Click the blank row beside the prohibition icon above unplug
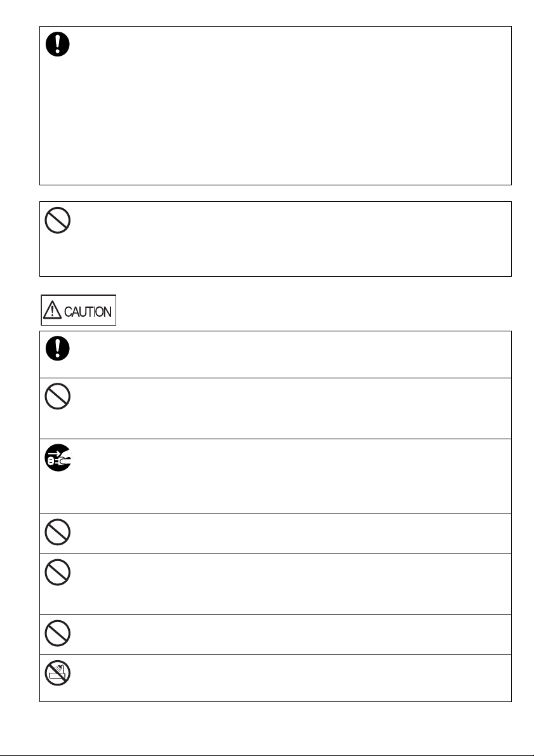This screenshot has width=534, height=756. (x=286, y=408)
